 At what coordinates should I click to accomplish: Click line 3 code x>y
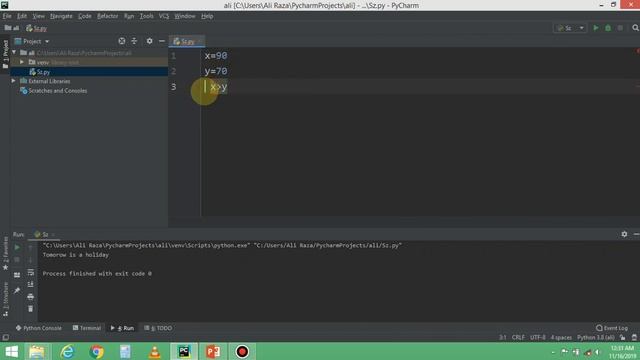(x=219, y=87)
